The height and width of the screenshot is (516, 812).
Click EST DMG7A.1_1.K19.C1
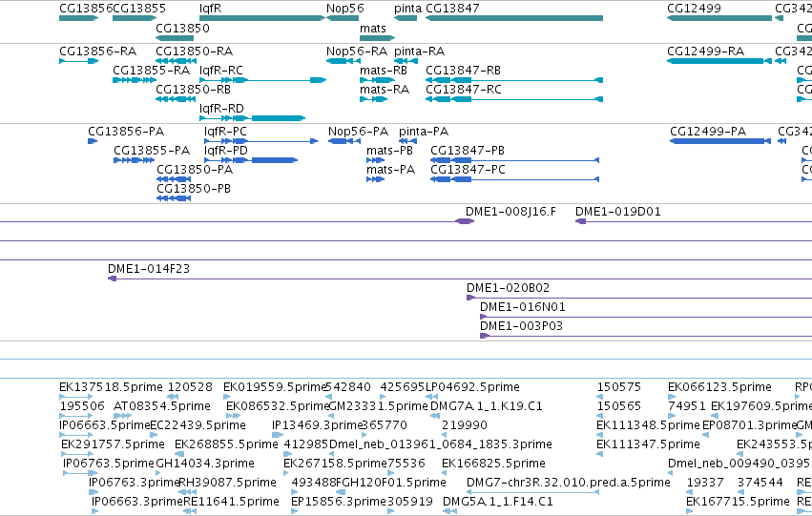point(435,416)
